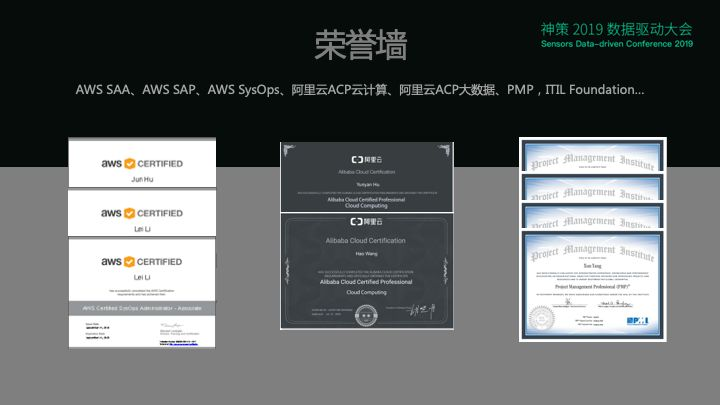The height and width of the screenshot is (405, 720).
Task: Open the Project Management Professional (PMP) certificate
Action: coord(592,285)
